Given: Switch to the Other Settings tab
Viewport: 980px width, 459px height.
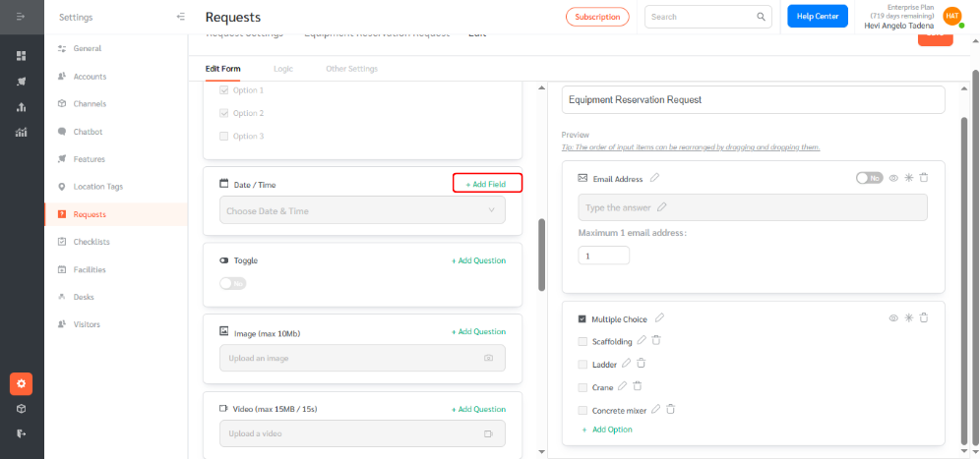Looking at the screenshot, I should click(x=352, y=69).
